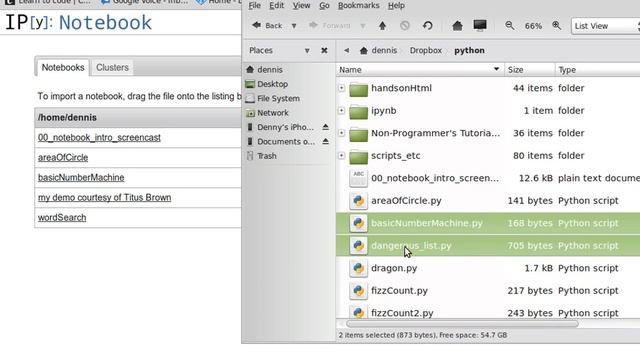Open the wordSearch notebook link

pyautogui.click(x=62, y=218)
